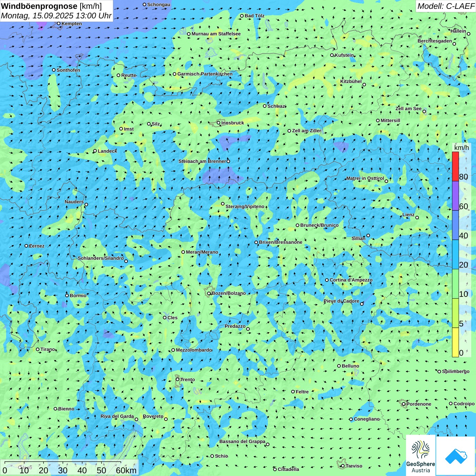Click the Belluno city label
The height and width of the screenshot is (476, 476).
tap(350, 366)
